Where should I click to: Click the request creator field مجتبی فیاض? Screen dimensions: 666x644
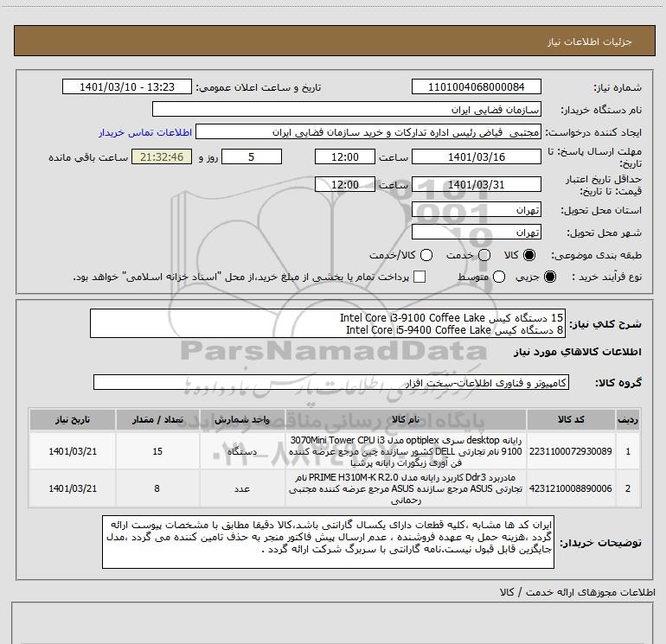tap(368, 131)
